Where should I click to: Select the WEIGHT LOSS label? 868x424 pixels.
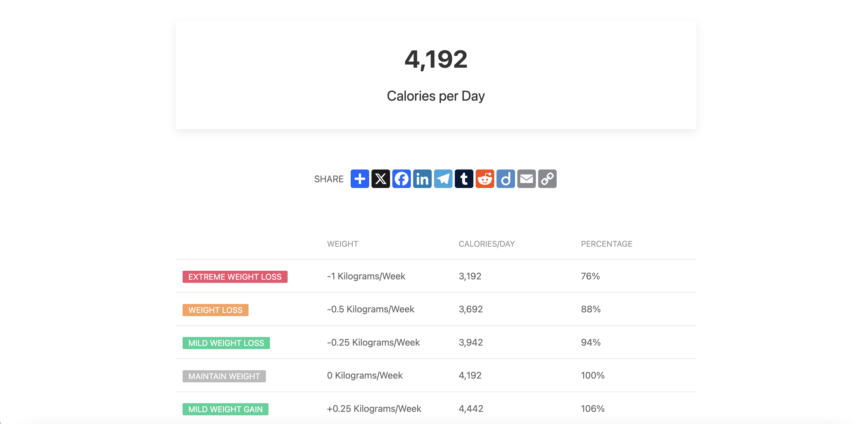215,310
